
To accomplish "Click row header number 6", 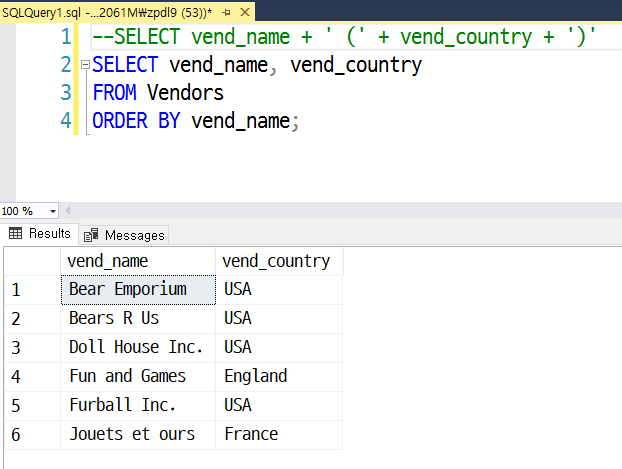I will click(33, 434).
